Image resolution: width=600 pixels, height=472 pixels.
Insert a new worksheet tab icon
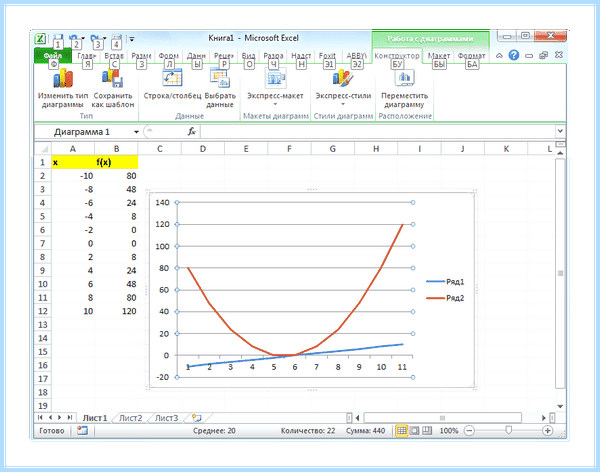point(197,418)
